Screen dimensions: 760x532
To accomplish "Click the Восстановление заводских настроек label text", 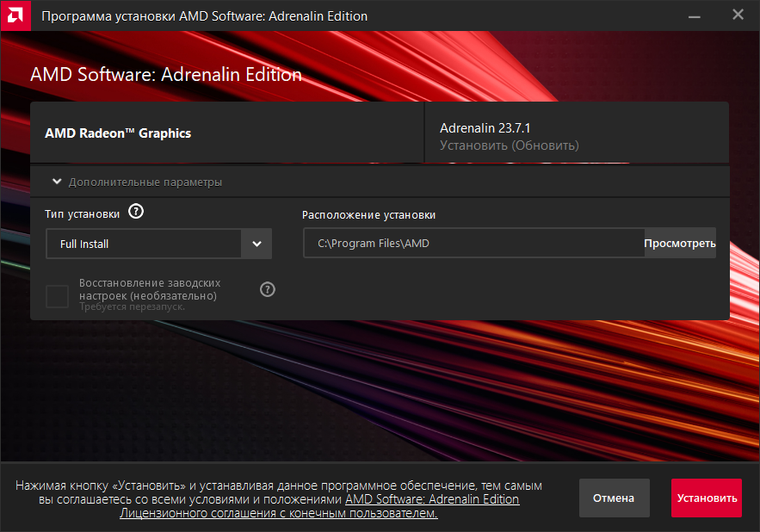I will point(150,289).
